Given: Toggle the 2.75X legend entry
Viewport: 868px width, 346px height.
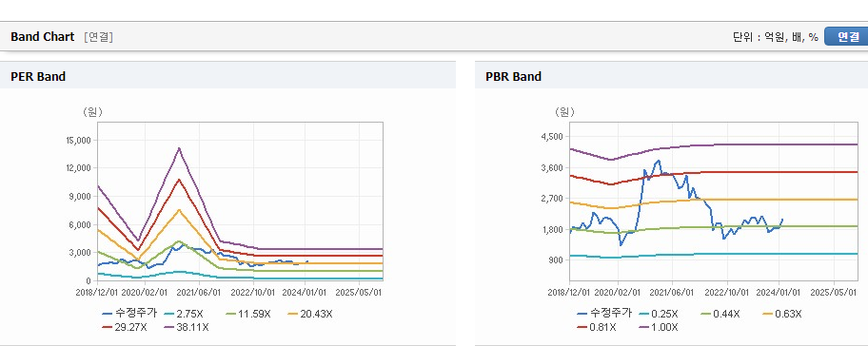Looking at the screenshot, I should (183, 314).
